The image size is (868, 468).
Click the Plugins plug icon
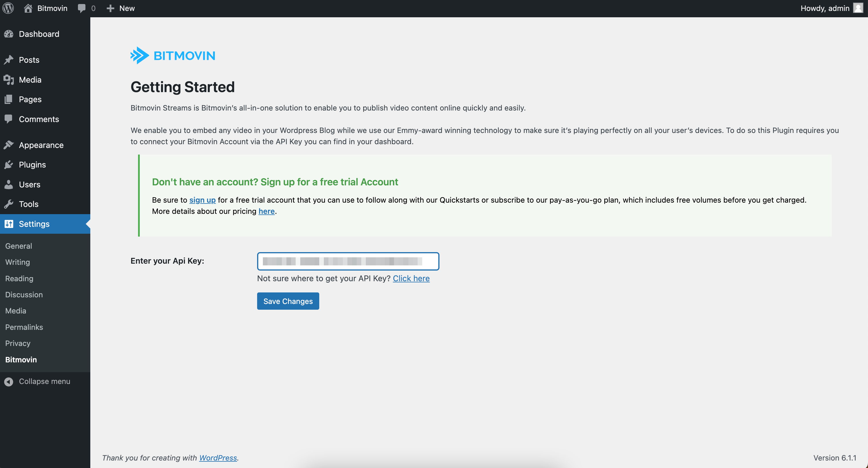pos(9,165)
